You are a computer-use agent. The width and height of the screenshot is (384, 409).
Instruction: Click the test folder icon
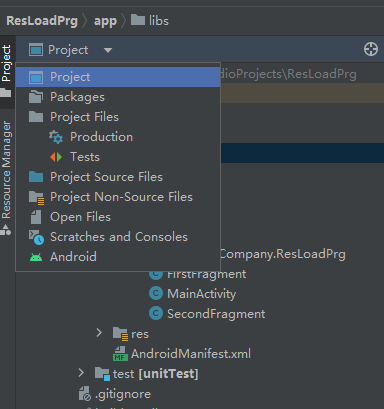(102, 374)
